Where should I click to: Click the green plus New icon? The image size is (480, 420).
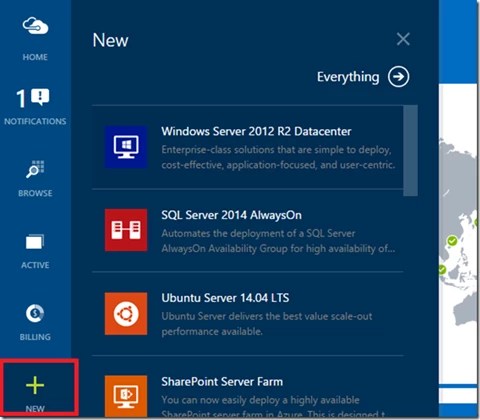pos(35,385)
